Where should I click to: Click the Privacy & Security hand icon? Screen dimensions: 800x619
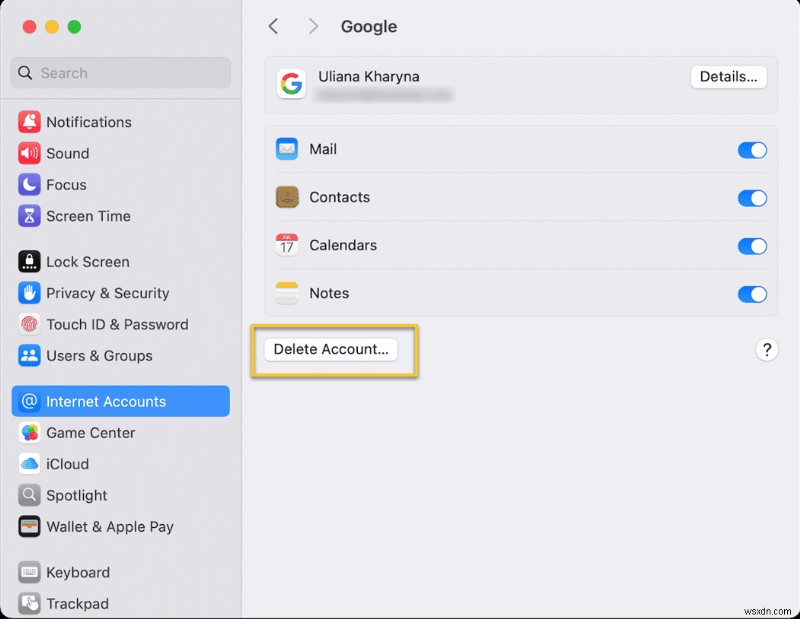point(29,293)
